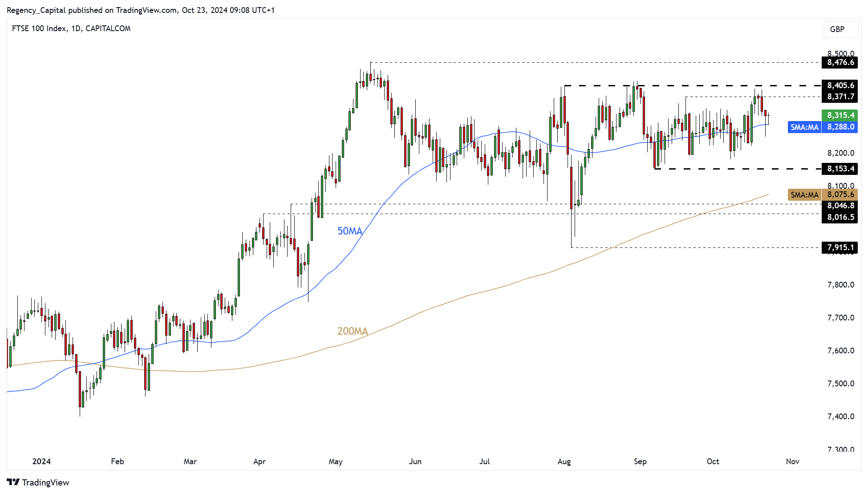868x494 pixels.
Task: Click the 8,405.6 resistance price label
Action: pos(840,85)
